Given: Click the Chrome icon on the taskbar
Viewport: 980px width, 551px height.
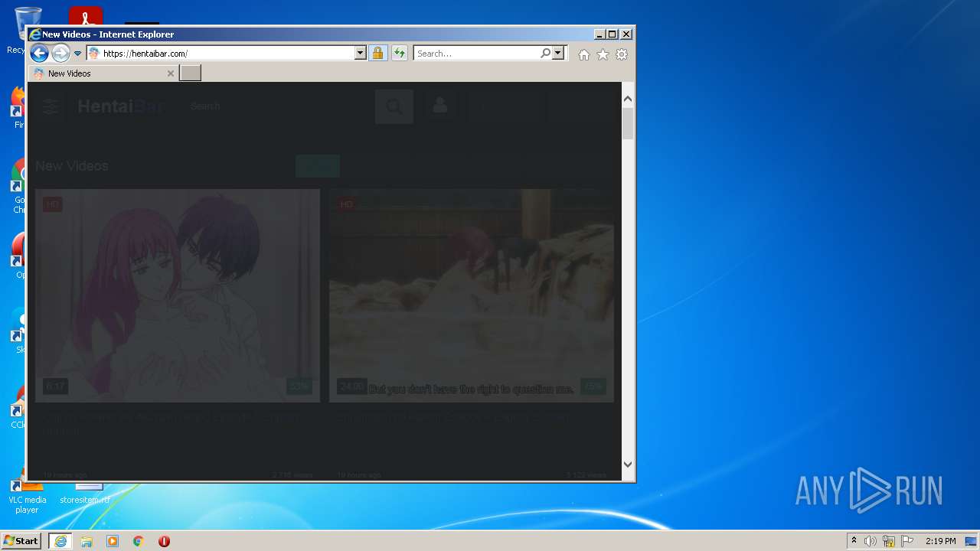Looking at the screenshot, I should click(x=139, y=541).
